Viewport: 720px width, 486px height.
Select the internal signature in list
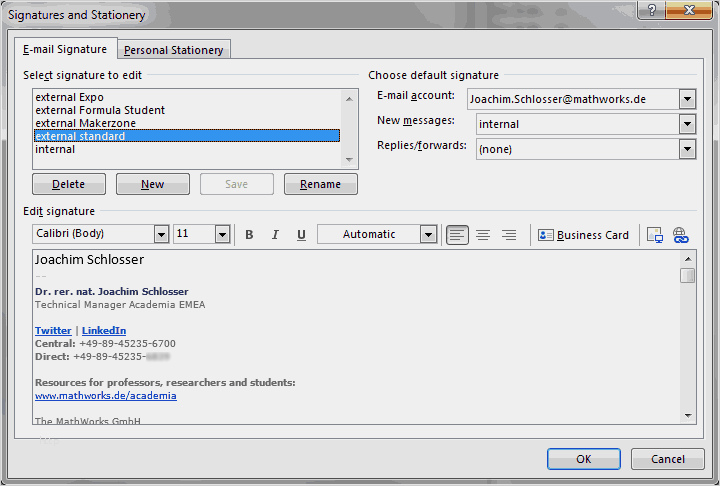[187, 149]
